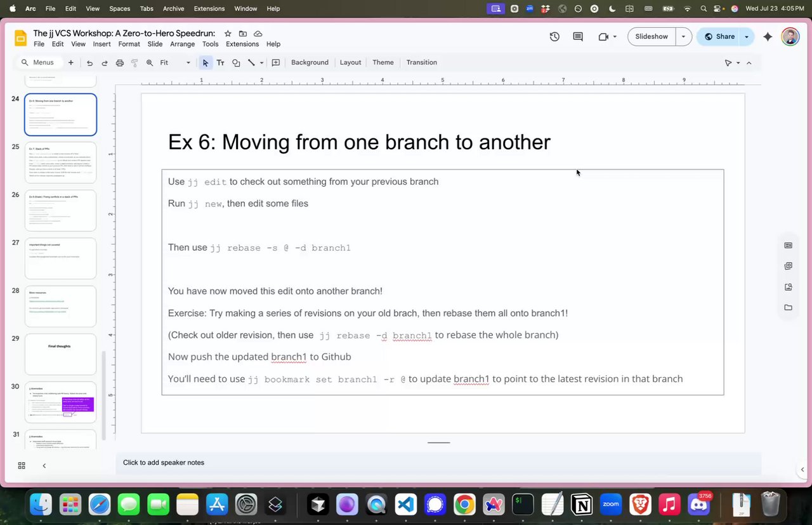This screenshot has width=812, height=525.
Task: Select slide 30 thumbnail with purple box
Action: pyautogui.click(x=60, y=402)
